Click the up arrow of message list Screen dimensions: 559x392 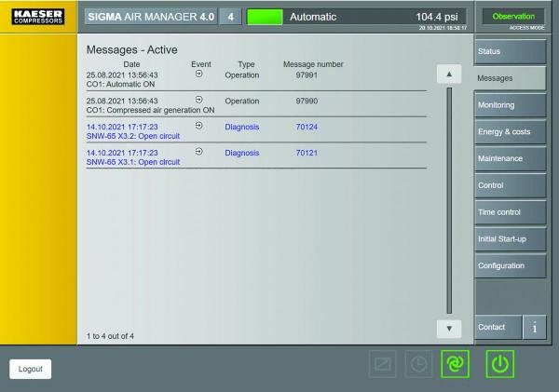(x=449, y=74)
